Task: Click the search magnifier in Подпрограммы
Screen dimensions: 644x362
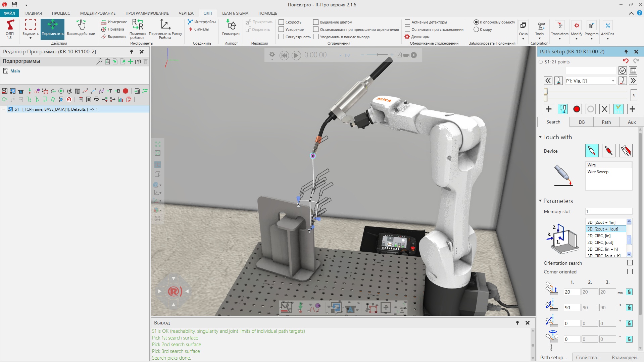Action: (99, 61)
